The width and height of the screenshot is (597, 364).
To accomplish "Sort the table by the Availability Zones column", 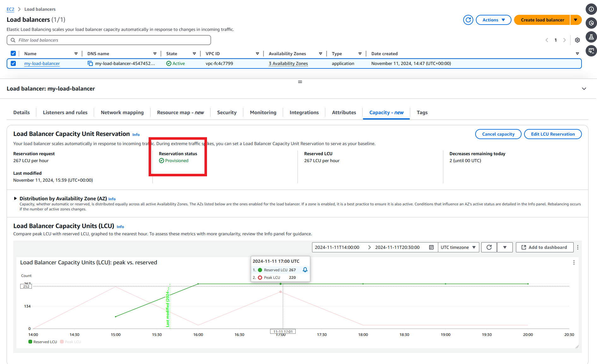I will pos(321,54).
